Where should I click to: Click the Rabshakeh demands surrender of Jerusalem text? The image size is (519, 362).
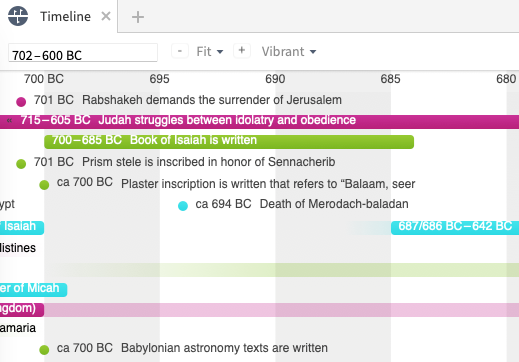click(x=212, y=100)
